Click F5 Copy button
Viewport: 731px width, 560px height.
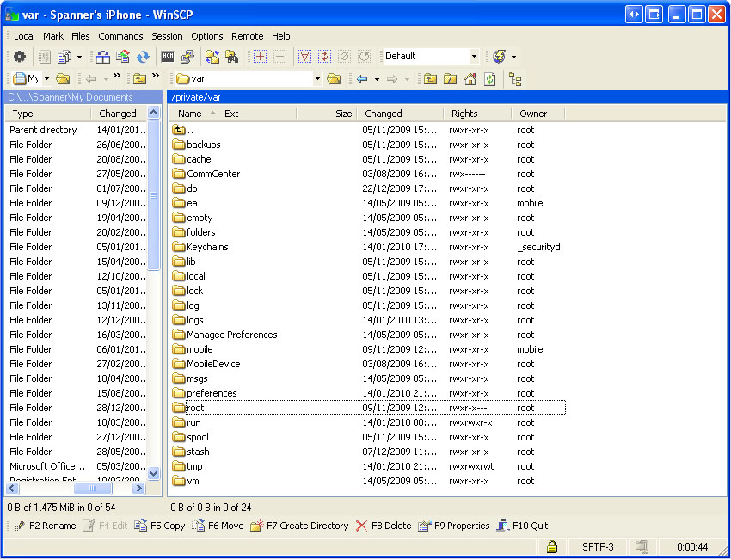click(159, 526)
